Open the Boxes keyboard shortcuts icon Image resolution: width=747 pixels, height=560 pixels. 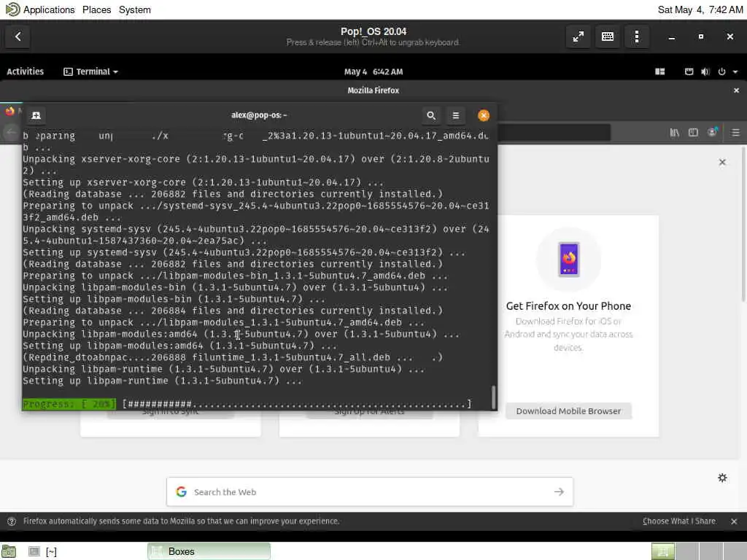click(x=608, y=36)
